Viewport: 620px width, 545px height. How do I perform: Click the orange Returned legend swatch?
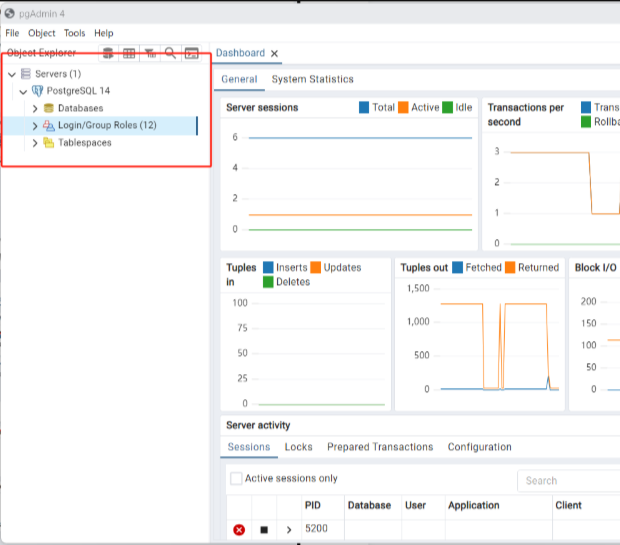510,267
